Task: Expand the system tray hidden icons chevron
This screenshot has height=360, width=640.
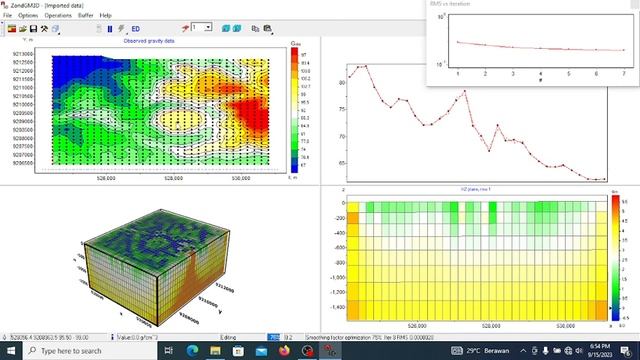Action: [x=523, y=351]
